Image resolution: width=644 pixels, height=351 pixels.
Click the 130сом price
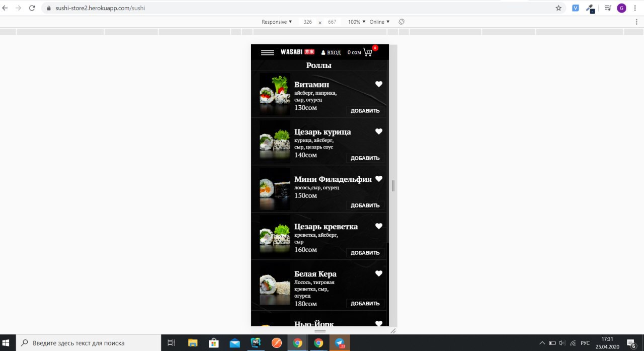coord(306,108)
